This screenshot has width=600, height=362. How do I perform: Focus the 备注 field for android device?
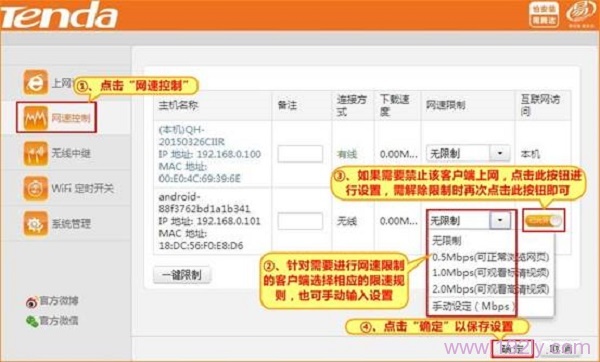click(x=300, y=221)
